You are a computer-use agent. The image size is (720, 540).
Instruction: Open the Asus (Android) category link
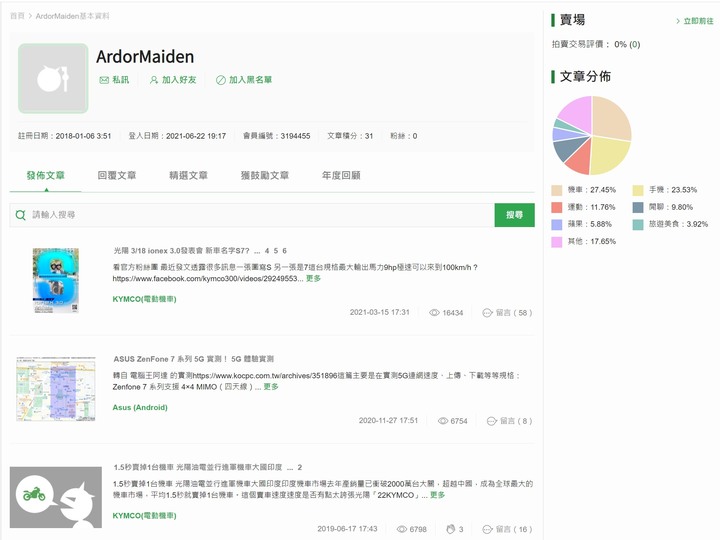click(140, 407)
